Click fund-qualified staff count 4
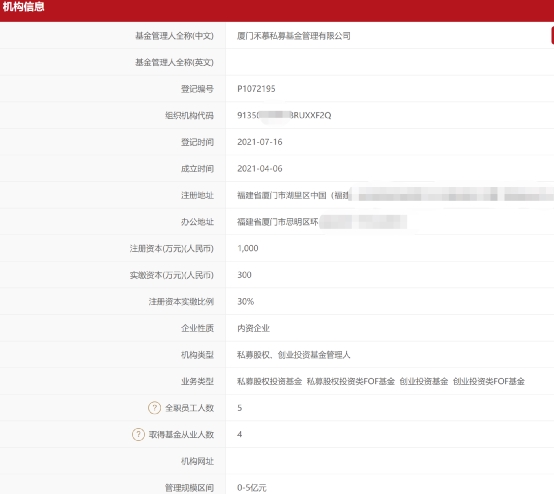 (240, 434)
